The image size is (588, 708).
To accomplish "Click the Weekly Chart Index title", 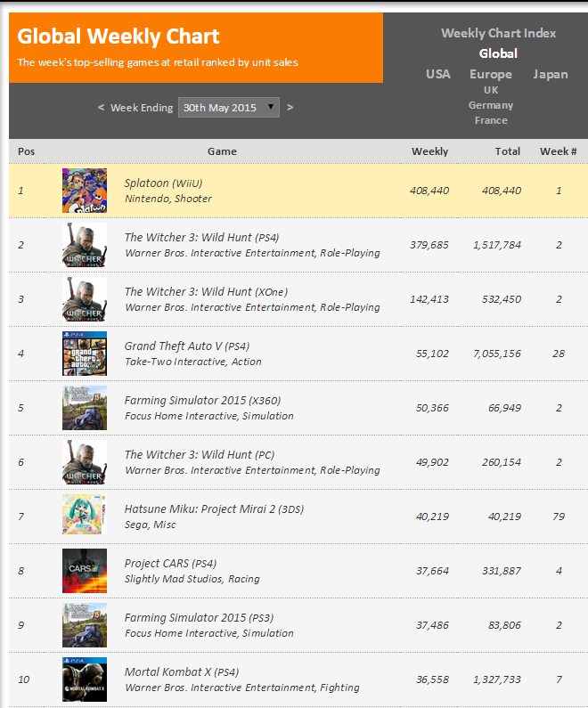I will point(498,33).
